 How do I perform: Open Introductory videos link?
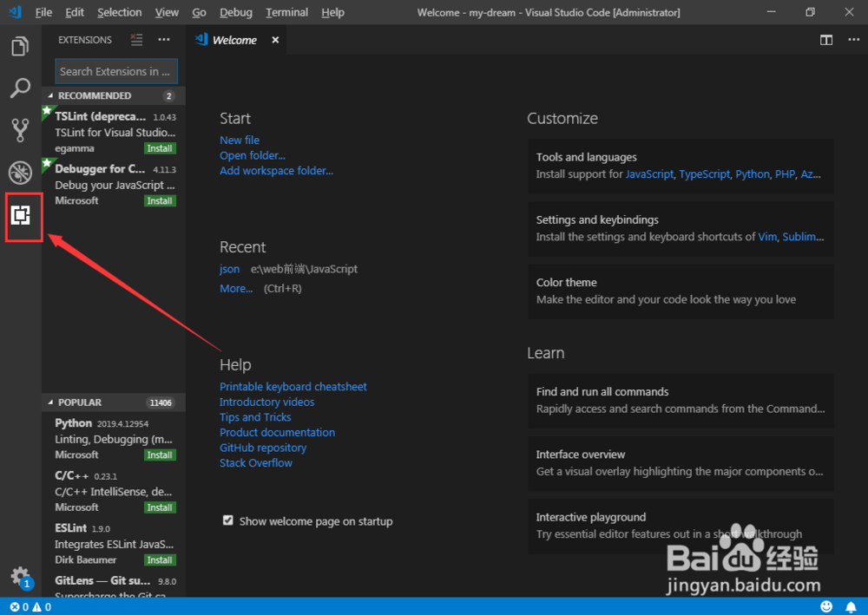pos(266,402)
